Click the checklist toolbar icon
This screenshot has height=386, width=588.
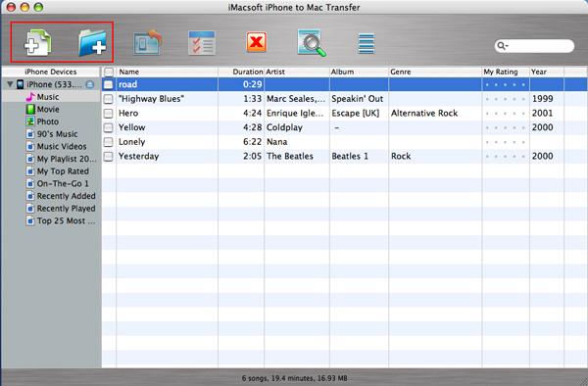(x=202, y=43)
